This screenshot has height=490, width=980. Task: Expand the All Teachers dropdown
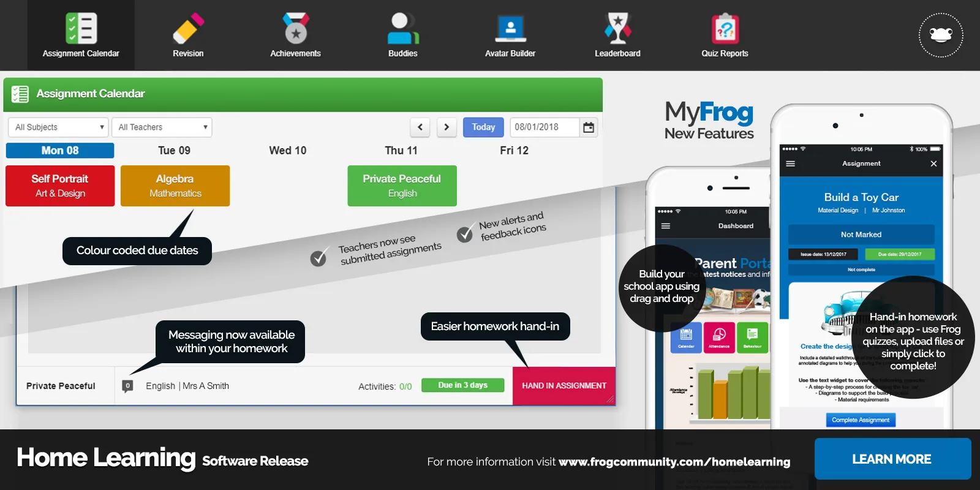(162, 127)
